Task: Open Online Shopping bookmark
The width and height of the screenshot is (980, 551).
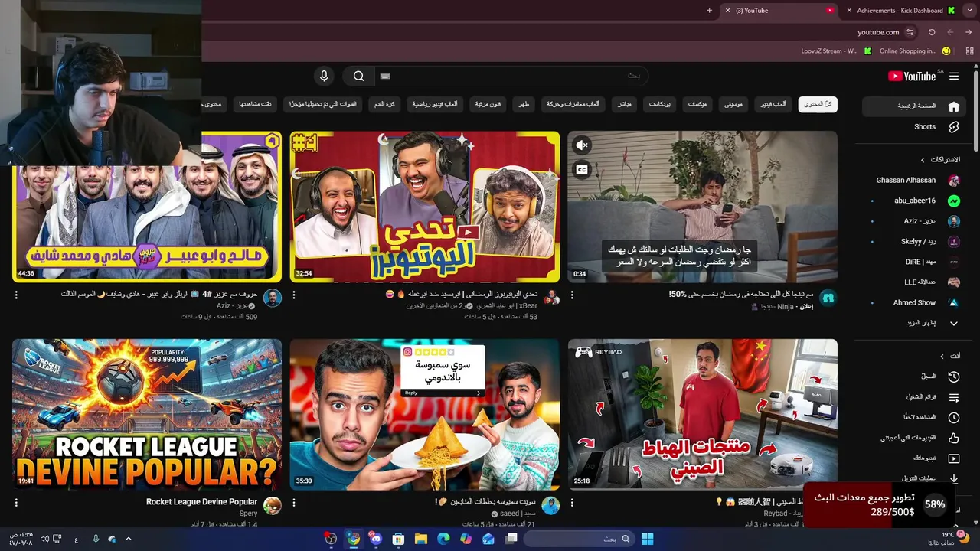Action: tap(915, 51)
